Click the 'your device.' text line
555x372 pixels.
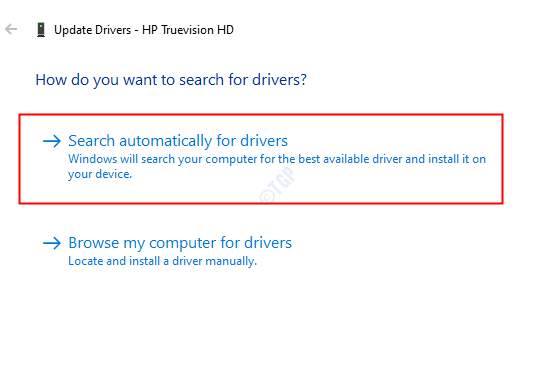(100, 174)
